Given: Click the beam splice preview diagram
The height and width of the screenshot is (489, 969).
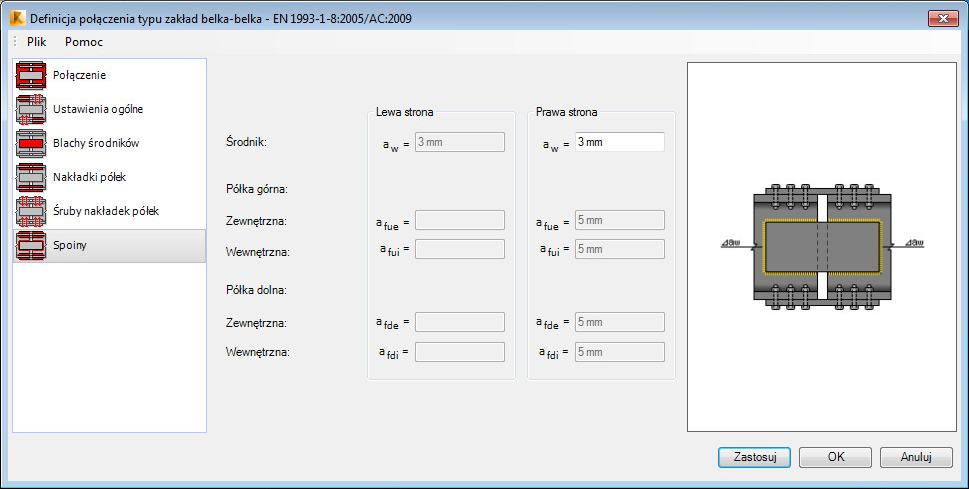Looking at the screenshot, I should point(822,245).
